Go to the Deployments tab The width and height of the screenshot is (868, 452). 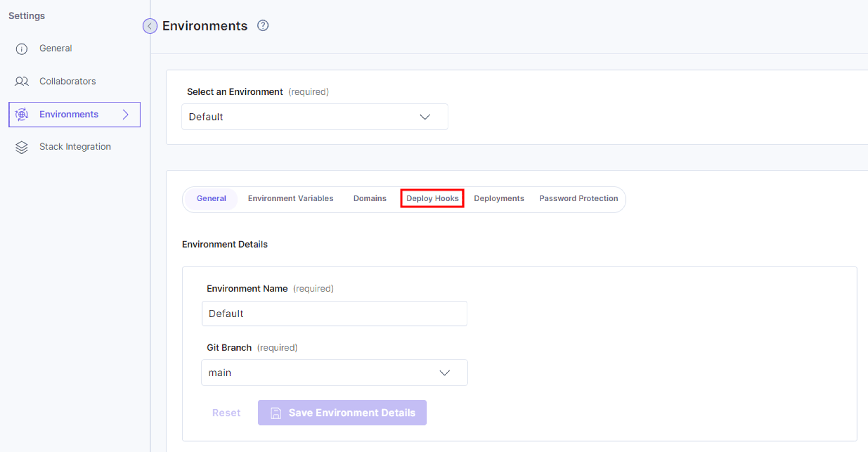[499, 199]
